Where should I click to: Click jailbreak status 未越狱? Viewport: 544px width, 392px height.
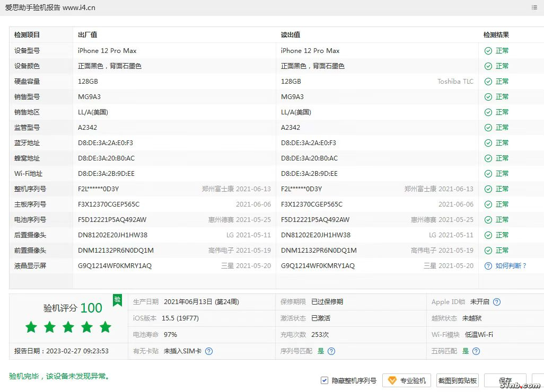tap(472, 318)
